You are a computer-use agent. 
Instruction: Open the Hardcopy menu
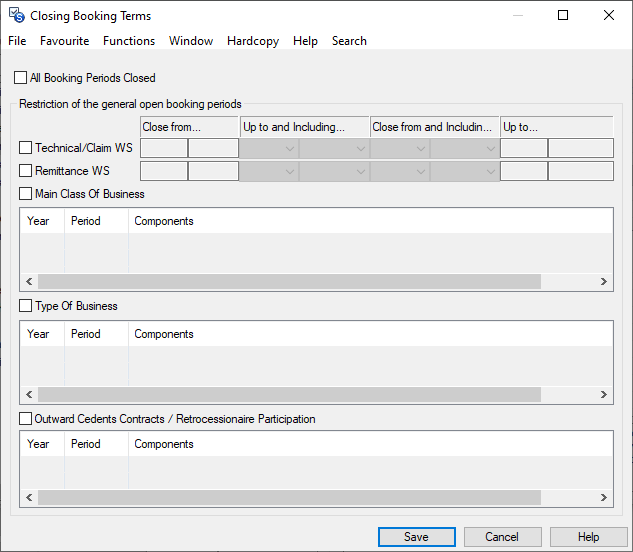(253, 41)
